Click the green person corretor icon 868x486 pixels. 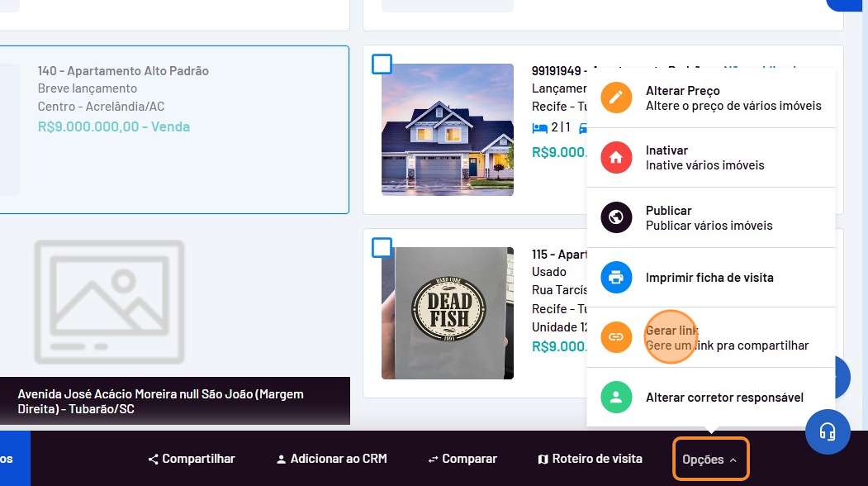coord(616,398)
